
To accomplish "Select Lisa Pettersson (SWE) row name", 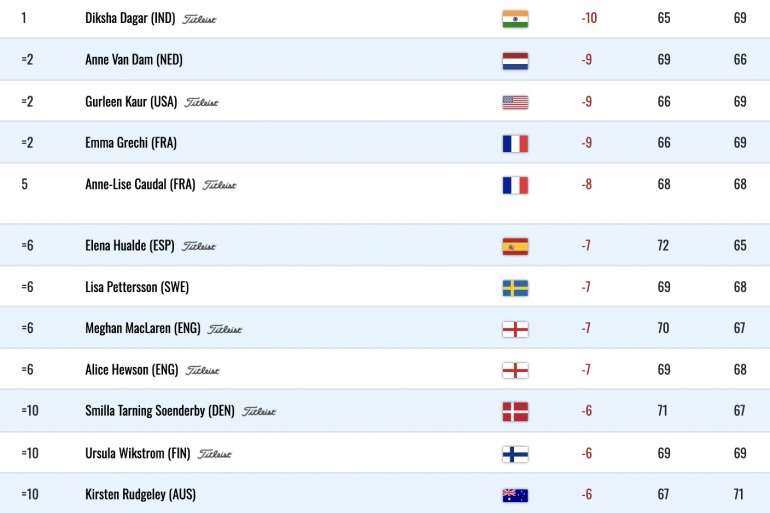I will (137, 287).
